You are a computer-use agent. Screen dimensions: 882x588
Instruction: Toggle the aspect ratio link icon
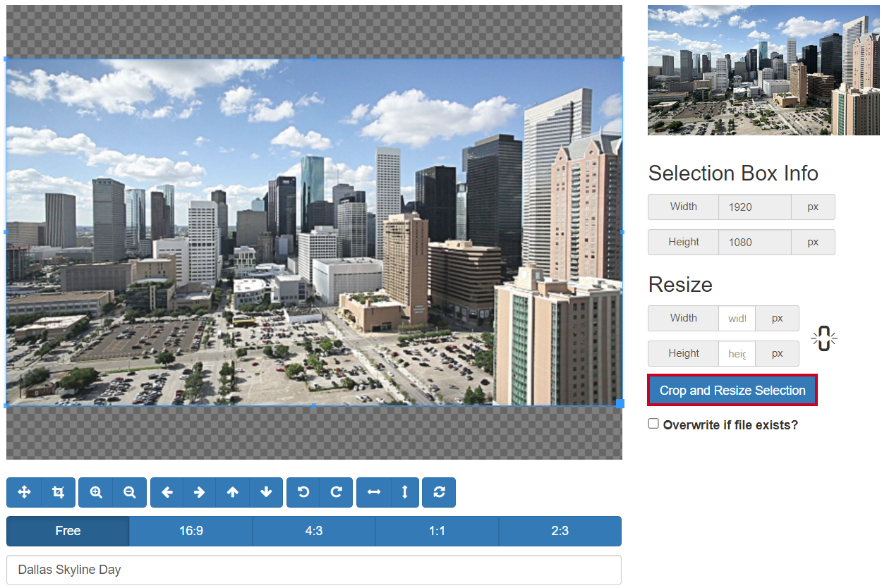(823, 339)
